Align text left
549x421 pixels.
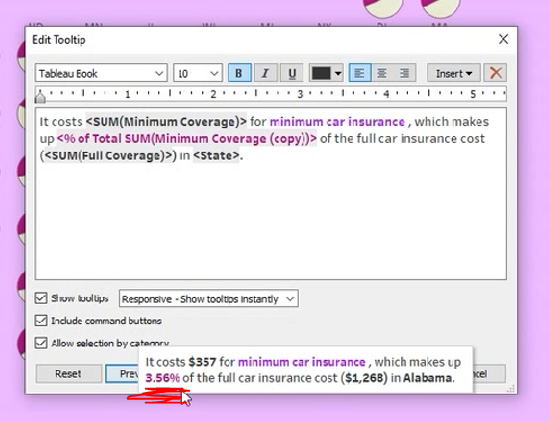[360, 73]
